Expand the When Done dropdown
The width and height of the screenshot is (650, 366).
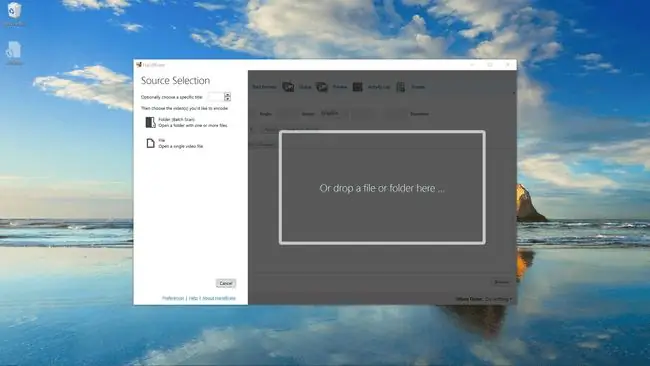pos(499,299)
